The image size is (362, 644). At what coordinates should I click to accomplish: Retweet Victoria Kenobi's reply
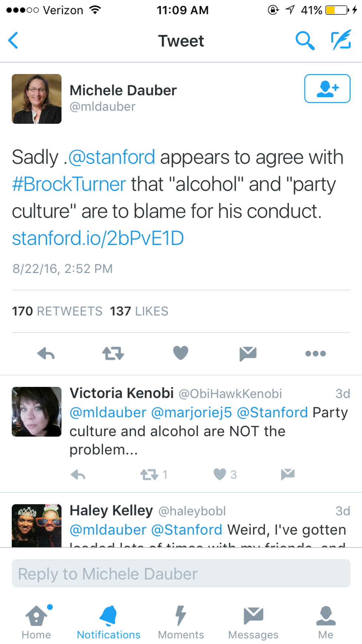pos(149,474)
